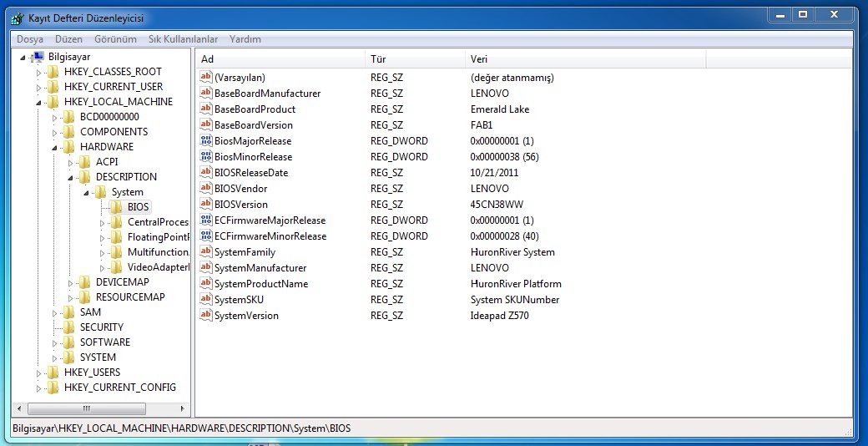Screen dimensions: 868x446
Task: Open the Sık Kullanılanlar menu
Action: pos(183,39)
